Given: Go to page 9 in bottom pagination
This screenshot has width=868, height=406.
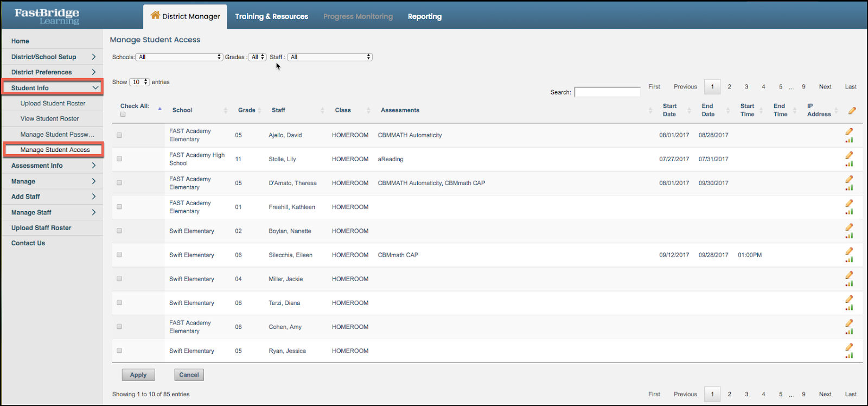Looking at the screenshot, I should [x=803, y=395].
